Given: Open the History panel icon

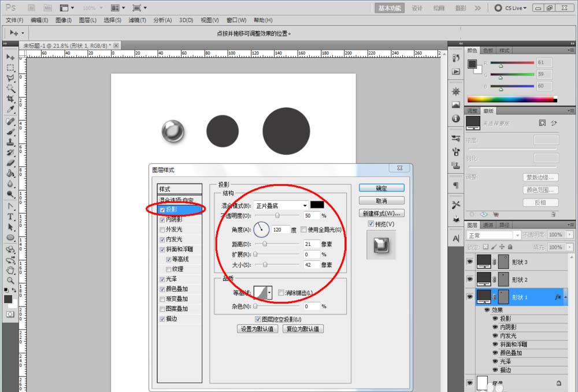Looking at the screenshot, I should coord(456,58).
